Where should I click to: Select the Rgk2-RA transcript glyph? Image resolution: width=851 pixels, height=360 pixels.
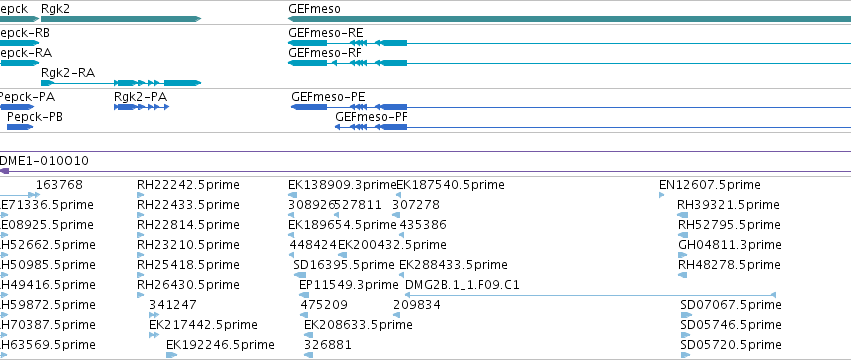[x=121, y=83]
